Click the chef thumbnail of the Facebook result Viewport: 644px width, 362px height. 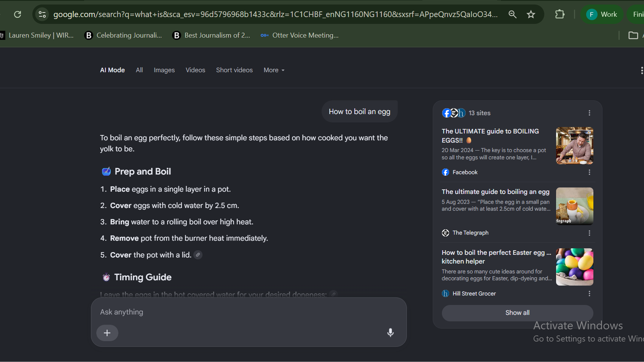[x=574, y=146]
